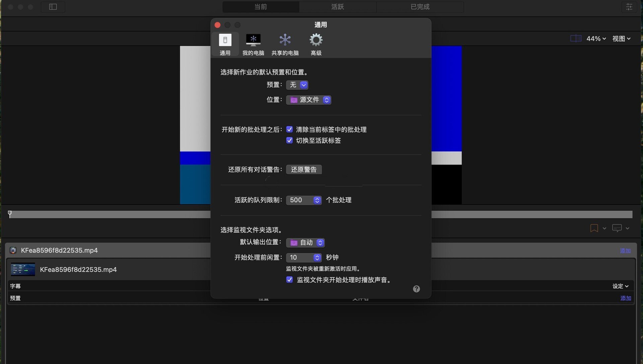This screenshot has height=364, width=643.
Task: Click the job icon beside KFea8596f8d22535.mp4 header
Action: tap(13, 250)
